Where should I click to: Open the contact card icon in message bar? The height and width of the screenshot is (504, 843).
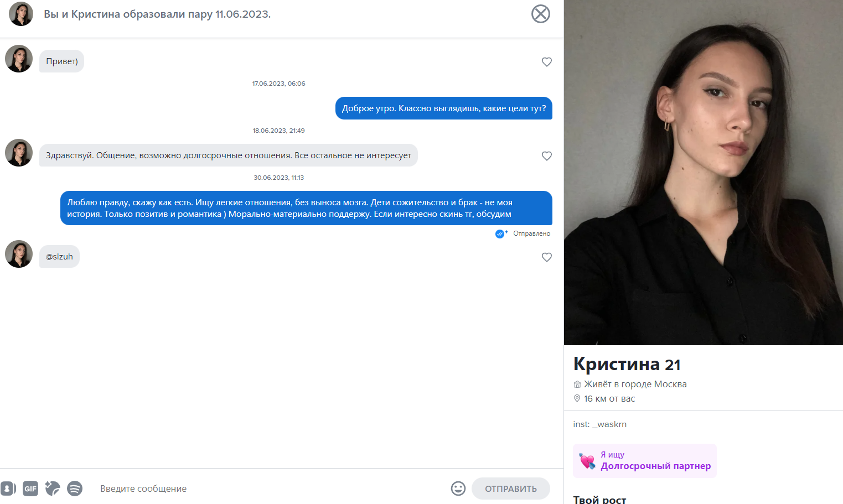click(x=8, y=489)
